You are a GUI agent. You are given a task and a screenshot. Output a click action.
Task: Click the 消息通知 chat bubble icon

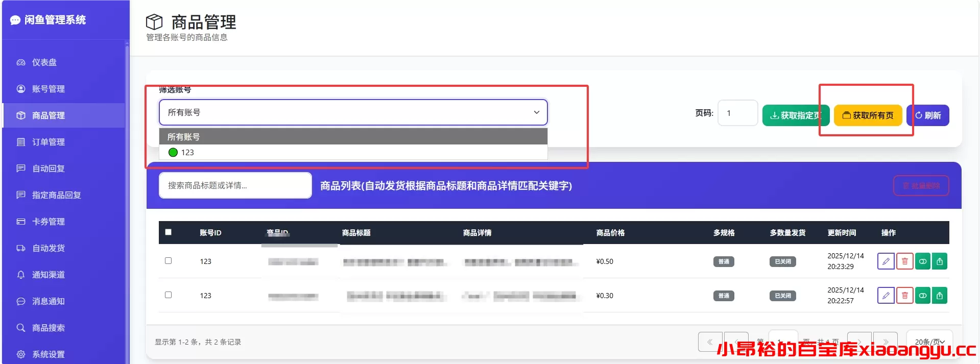21,301
